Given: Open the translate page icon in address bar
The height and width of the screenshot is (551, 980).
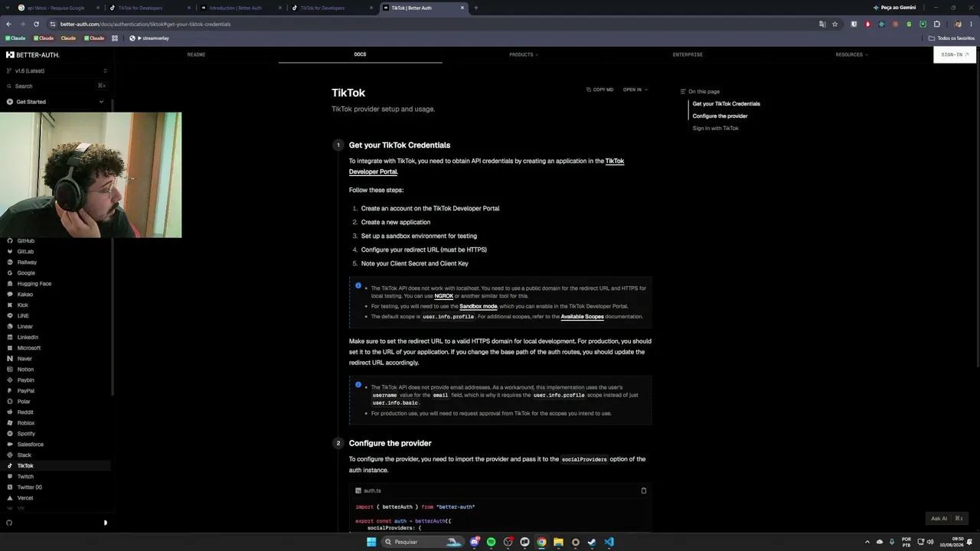Looking at the screenshot, I should 822,24.
